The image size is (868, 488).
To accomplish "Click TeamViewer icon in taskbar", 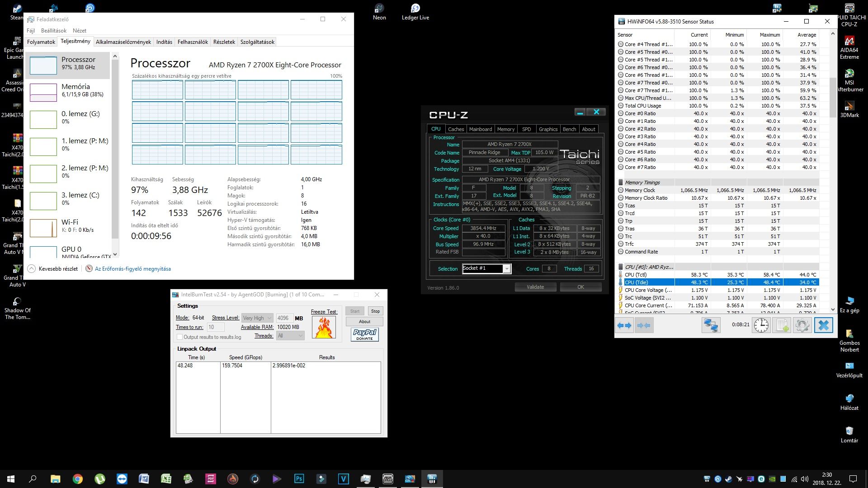I will (x=122, y=479).
